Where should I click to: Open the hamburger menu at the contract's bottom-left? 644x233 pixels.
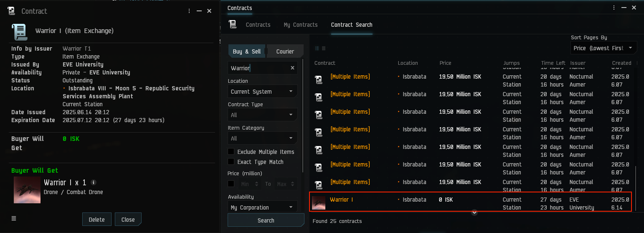(14, 218)
